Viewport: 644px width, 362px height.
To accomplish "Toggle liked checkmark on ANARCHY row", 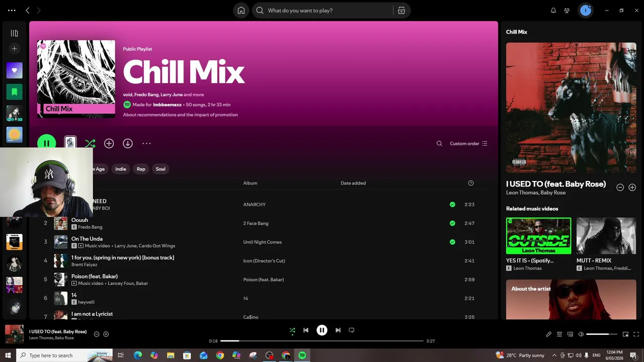I will tap(452, 205).
